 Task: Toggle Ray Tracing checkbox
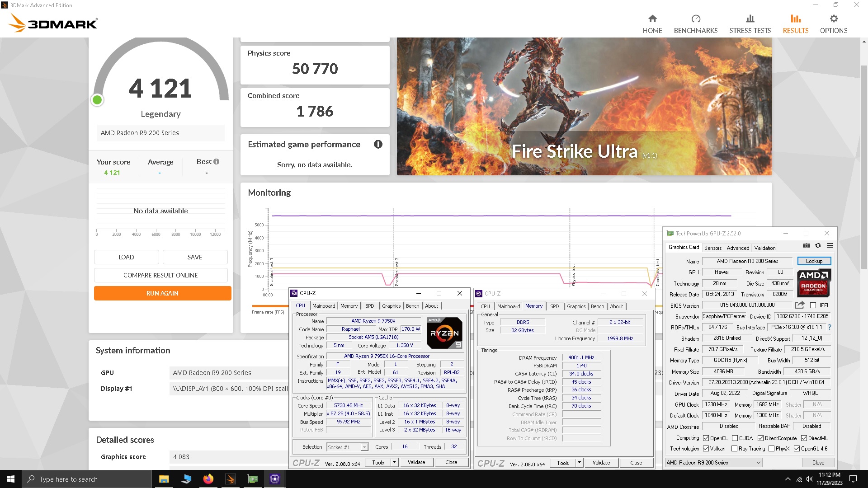734,449
